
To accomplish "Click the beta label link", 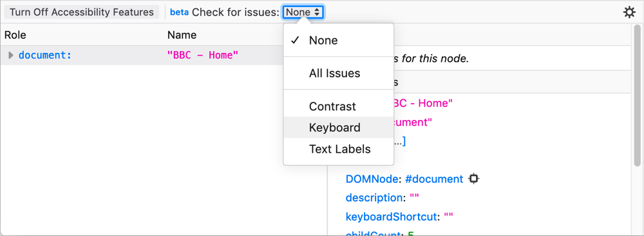I will point(179,12).
